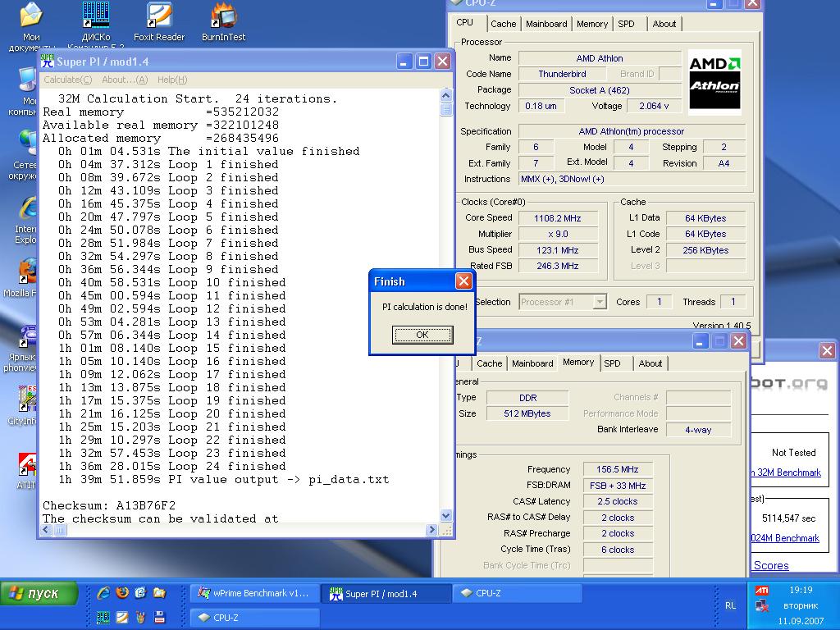Click the AMD Athlon logo in CPU-Z
This screenshot has width=840, height=630.
714,82
